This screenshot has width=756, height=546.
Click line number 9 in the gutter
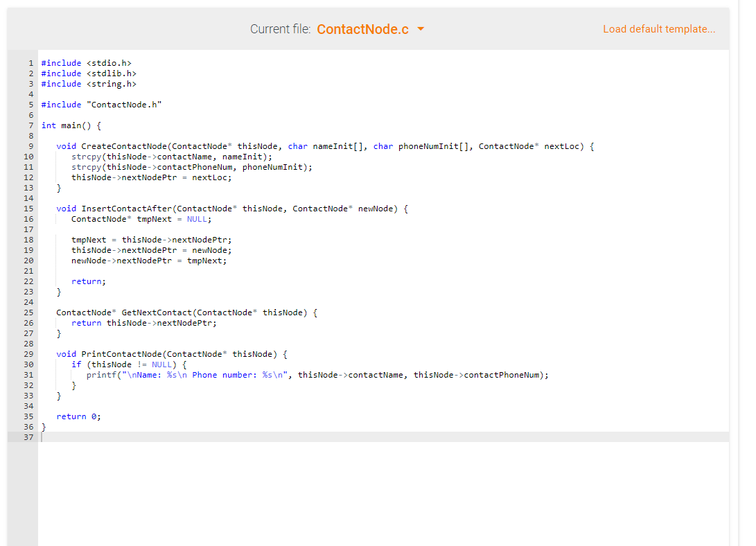(x=28, y=146)
